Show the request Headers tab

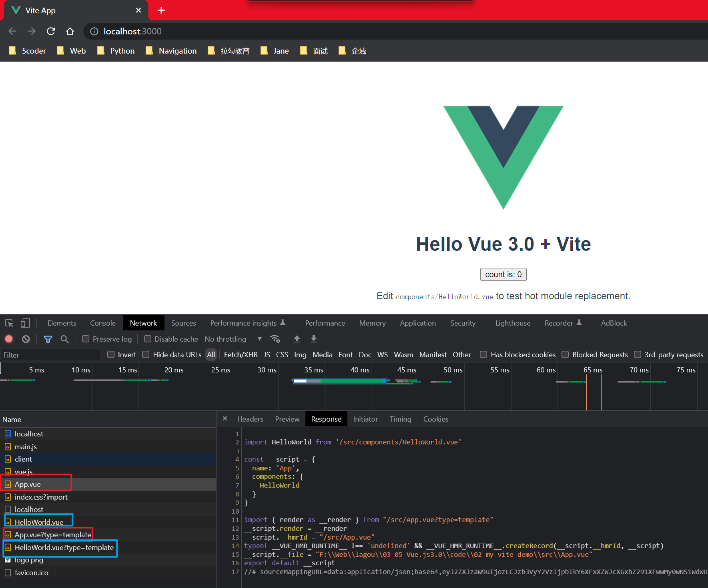tap(250, 419)
